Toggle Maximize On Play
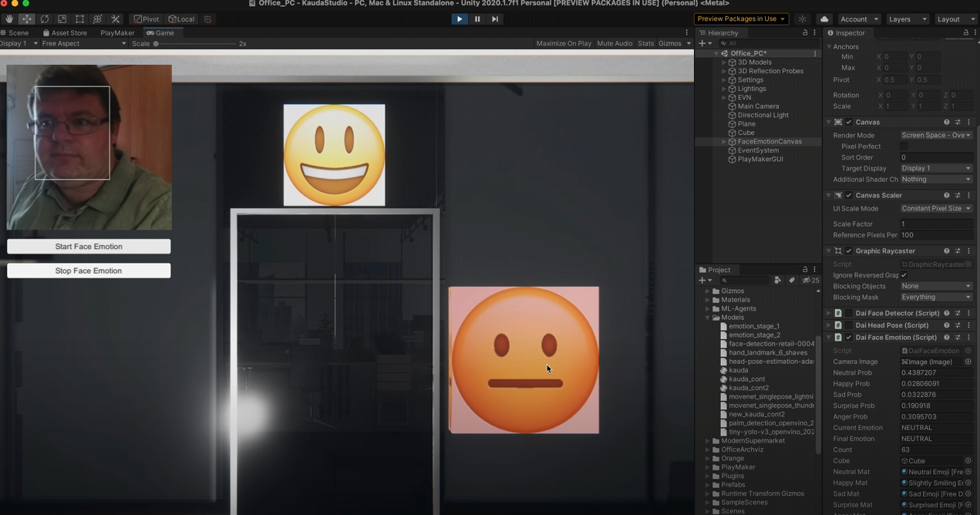The width and height of the screenshot is (980, 515). (564, 44)
